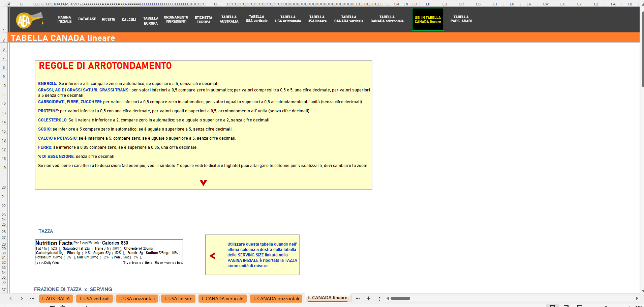Open TABELLA CANADA verticale nav button
The height and width of the screenshot is (307, 644).
pos(349,19)
